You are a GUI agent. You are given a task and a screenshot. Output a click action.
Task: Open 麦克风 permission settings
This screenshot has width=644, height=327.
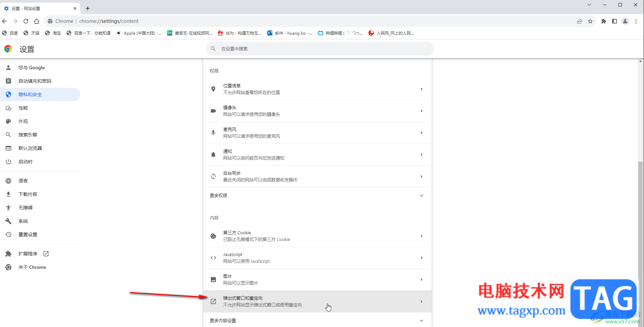click(x=317, y=133)
